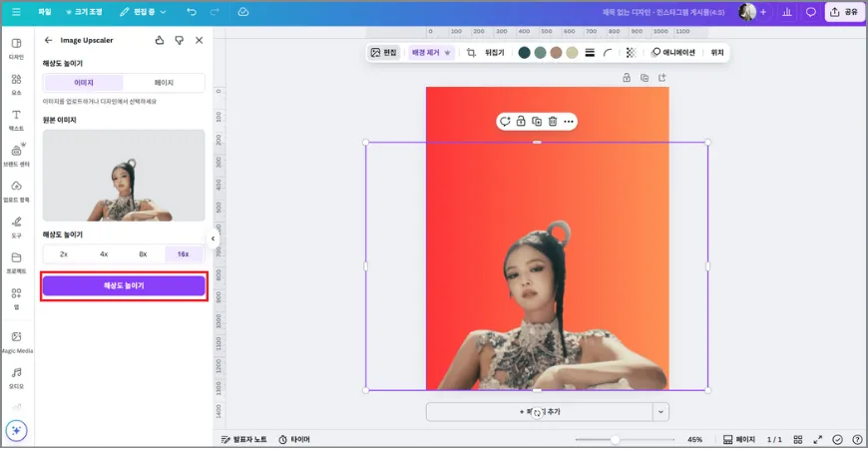
Task: Pick the tan brown color swatch
Action: tap(557, 53)
